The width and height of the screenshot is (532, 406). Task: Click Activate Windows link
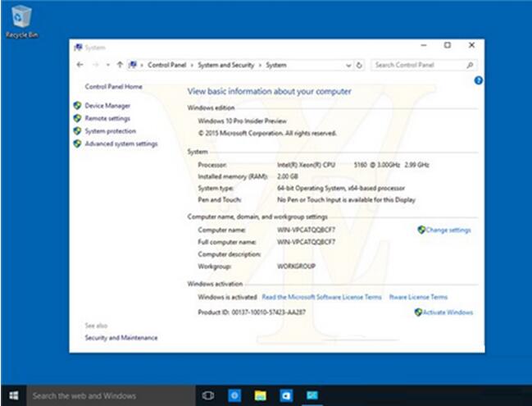pos(448,312)
